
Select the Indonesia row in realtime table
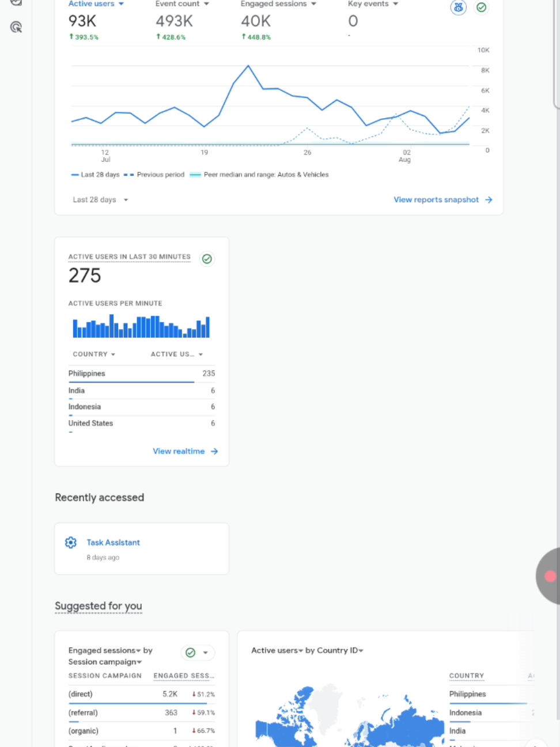(142, 407)
